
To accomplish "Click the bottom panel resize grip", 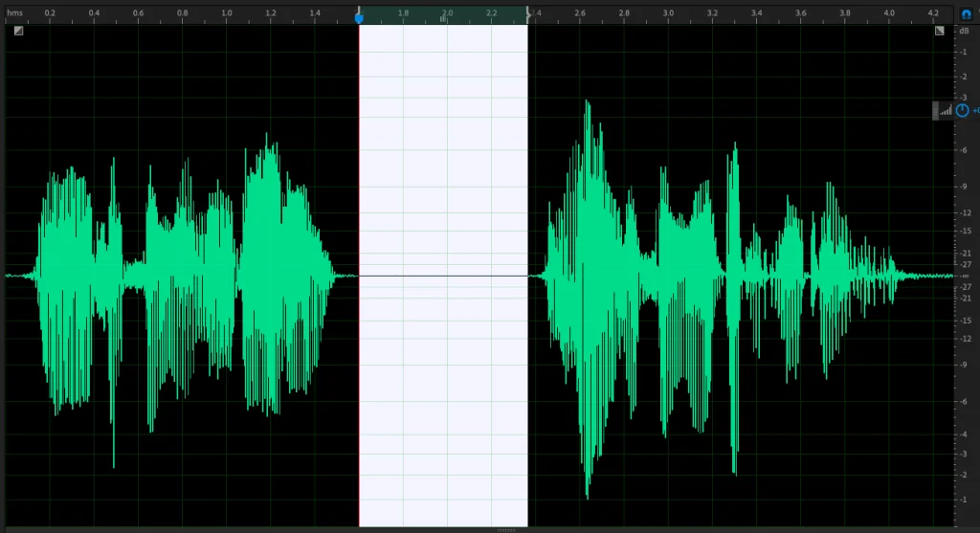I will (506, 529).
